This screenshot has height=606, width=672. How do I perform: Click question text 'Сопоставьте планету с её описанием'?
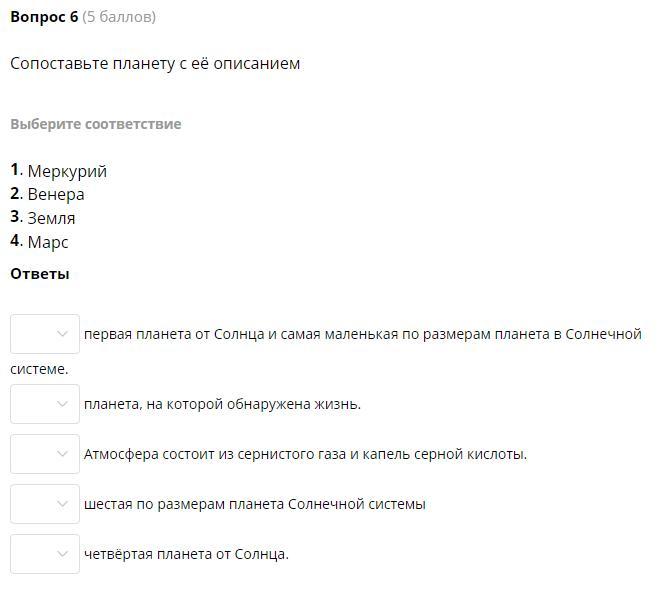tap(155, 64)
